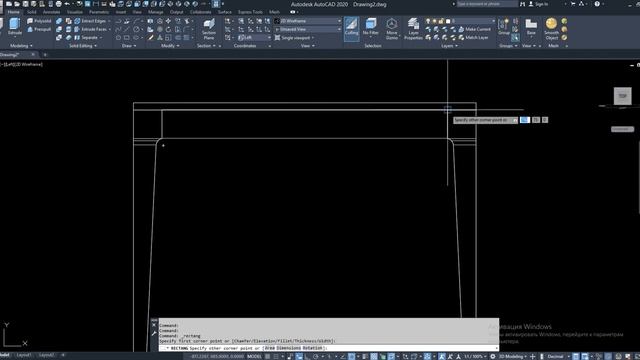Click Match Layer button
This screenshot has height=360, width=640.
point(473,38)
